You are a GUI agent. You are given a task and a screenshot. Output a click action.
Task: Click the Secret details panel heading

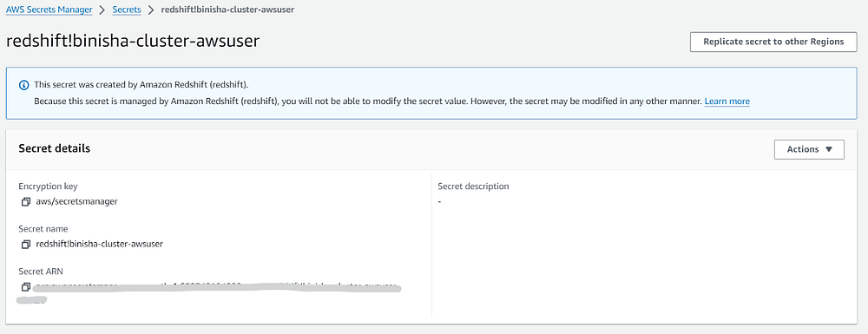tap(54, 148)
